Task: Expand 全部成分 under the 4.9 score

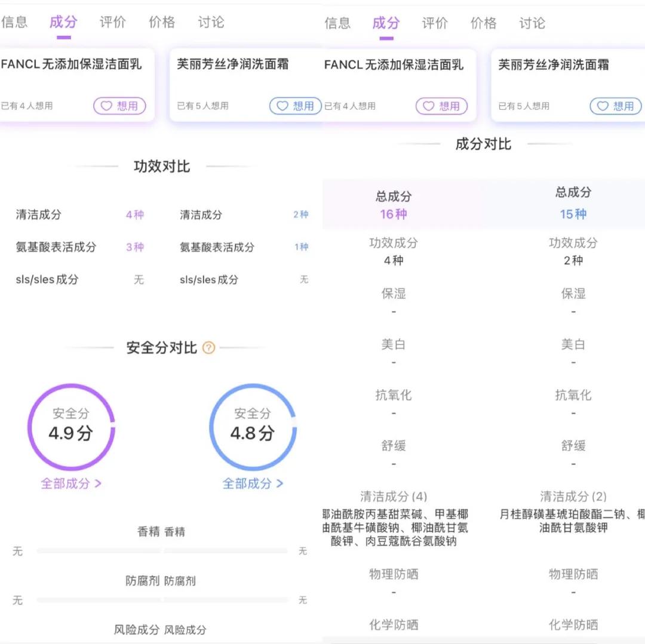Action: (71, 483)
